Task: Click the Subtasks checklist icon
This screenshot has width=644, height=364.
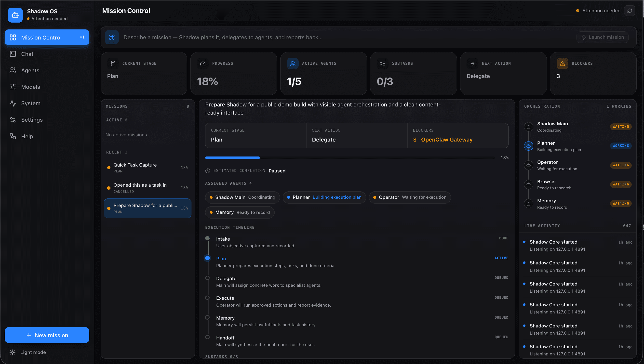Action: [x=382, y=64]
